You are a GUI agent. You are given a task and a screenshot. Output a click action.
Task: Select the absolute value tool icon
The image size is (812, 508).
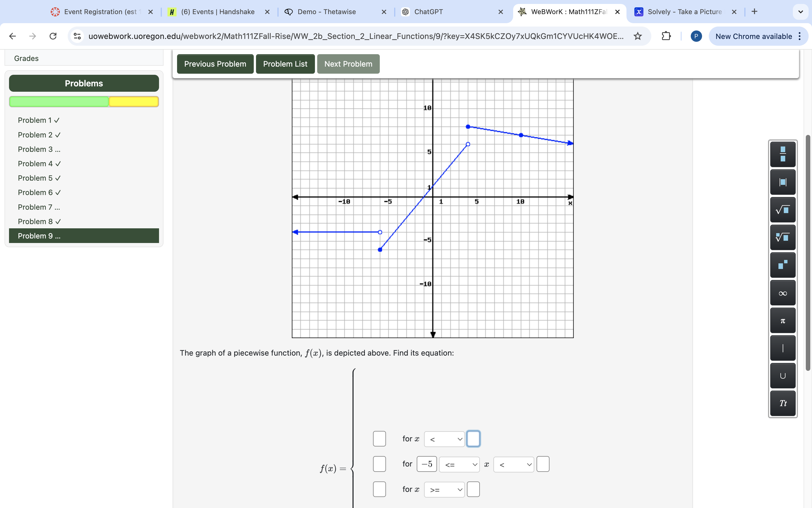(782, 182)
